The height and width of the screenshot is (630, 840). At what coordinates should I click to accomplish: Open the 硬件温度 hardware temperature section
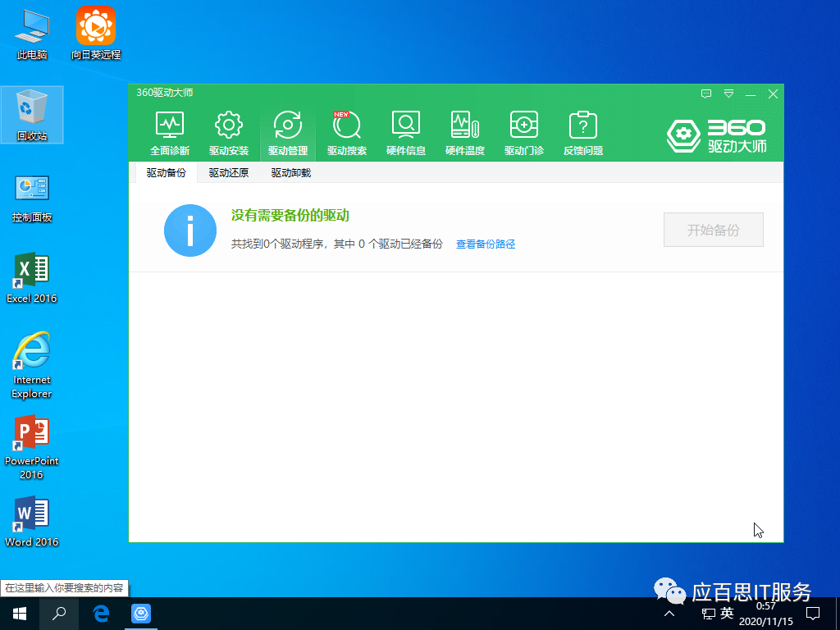(x=465, y=134)
